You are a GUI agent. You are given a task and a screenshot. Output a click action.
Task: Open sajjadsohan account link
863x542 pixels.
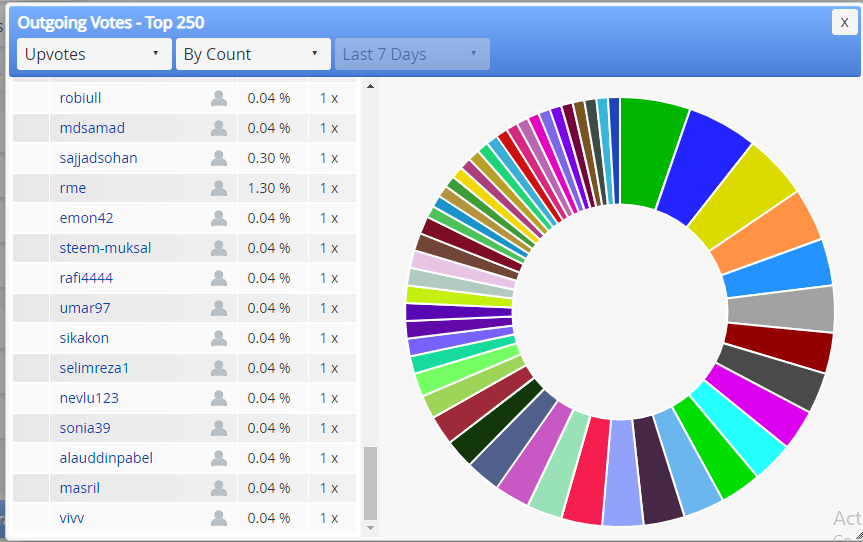pyautogui.click(x=99, y=158)
